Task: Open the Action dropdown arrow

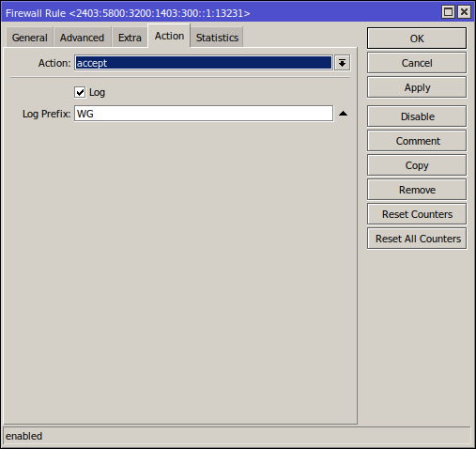Action: [x=342, y=63]
